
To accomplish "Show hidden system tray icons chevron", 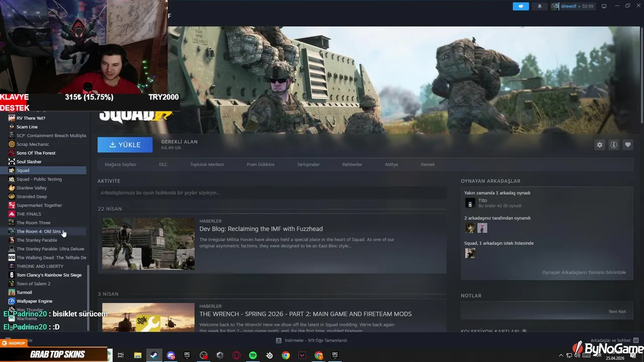I will click(561, 355).
